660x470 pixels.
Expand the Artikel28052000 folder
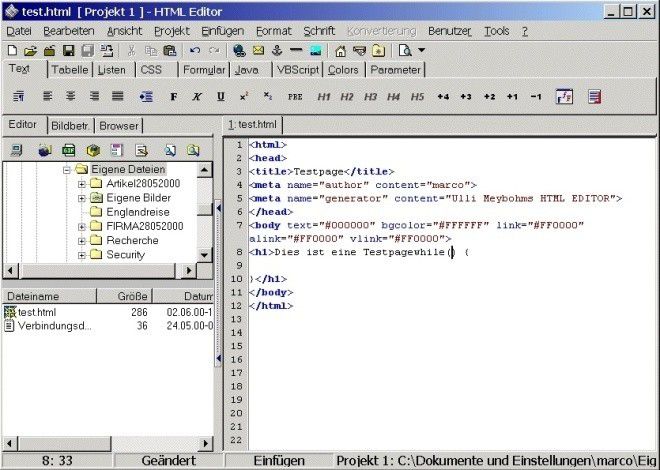(x=82, y=184)
